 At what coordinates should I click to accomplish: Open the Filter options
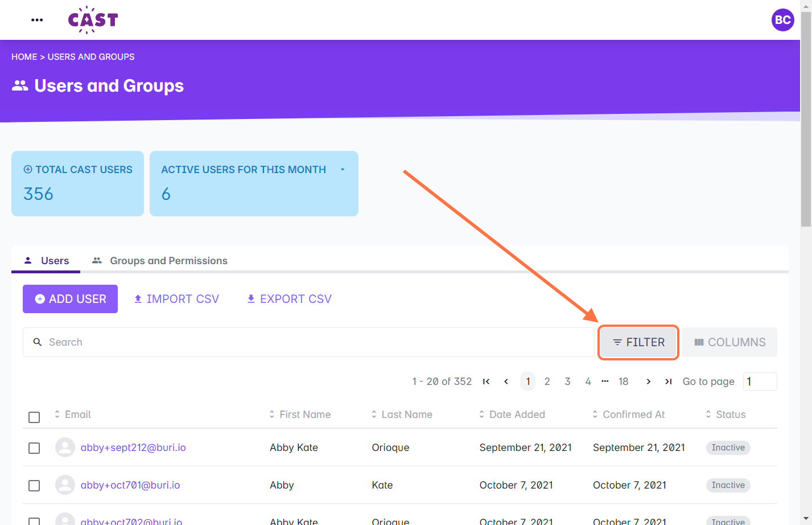(638, 342)
